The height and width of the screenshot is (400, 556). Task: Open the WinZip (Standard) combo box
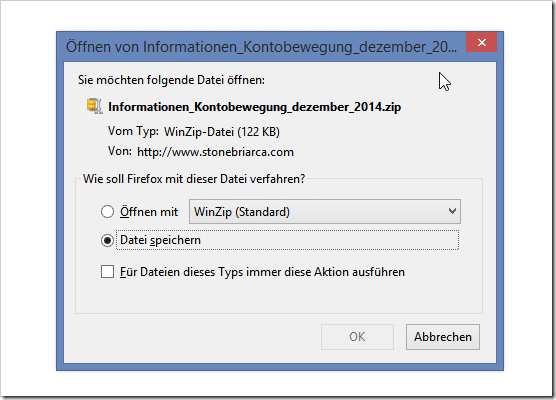(325, 212)
